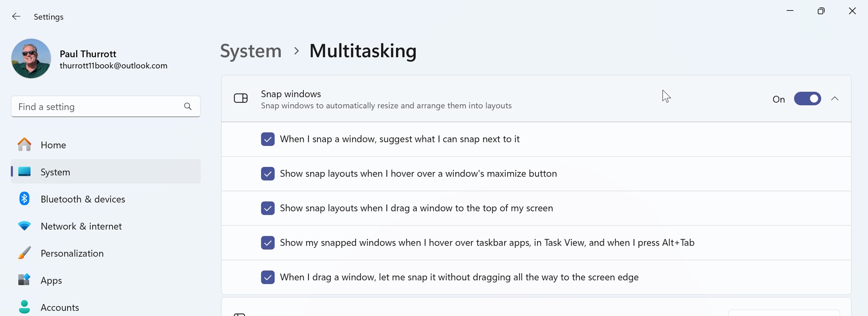Click the Paul Thurrott profile picture
868x316 pixels.
[31, 59]
